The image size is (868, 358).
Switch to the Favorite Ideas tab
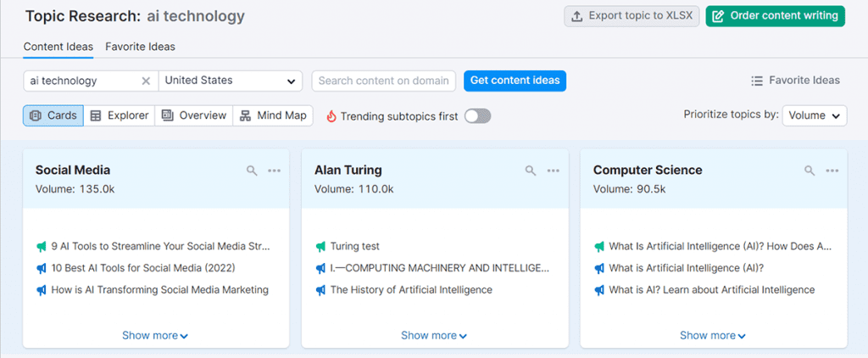coord(140,47)
